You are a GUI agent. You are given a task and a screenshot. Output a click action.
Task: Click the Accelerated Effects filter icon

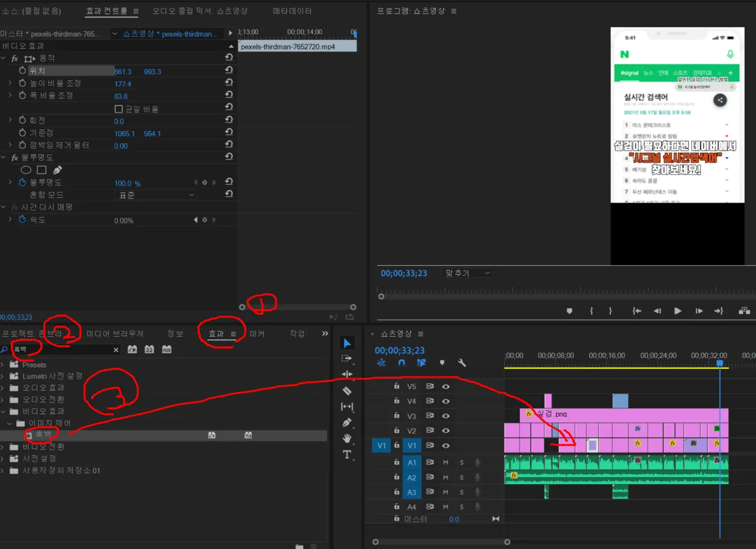132,349
